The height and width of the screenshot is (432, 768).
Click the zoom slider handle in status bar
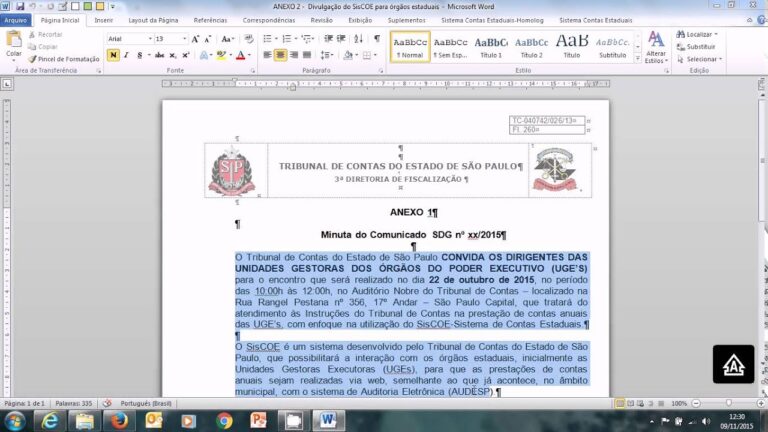[729, 403]
